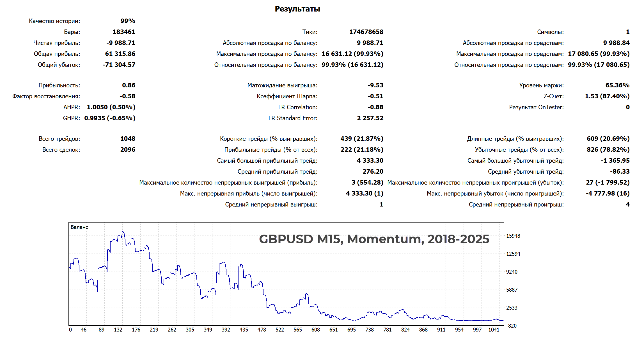Image resolution: width=644 pixels, height=338 pixels.
Task: Click the Самый большой прибыльный трейд value
Action: [x=370, y=160]
